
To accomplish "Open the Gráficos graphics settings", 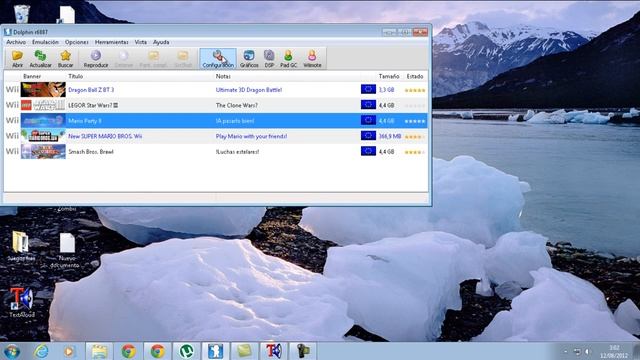I will [x=249, y=58].
